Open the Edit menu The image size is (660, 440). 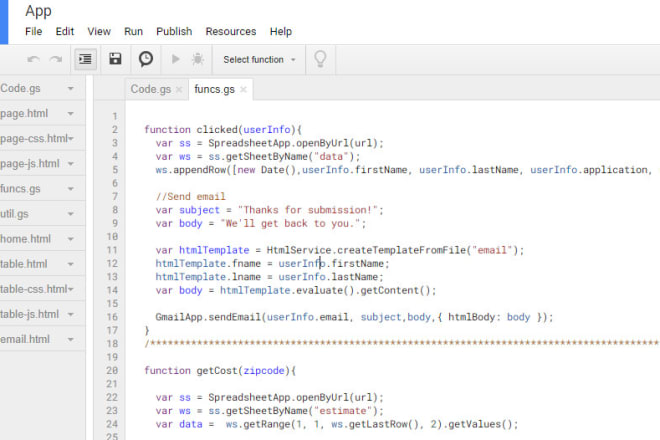coord(64,32)
